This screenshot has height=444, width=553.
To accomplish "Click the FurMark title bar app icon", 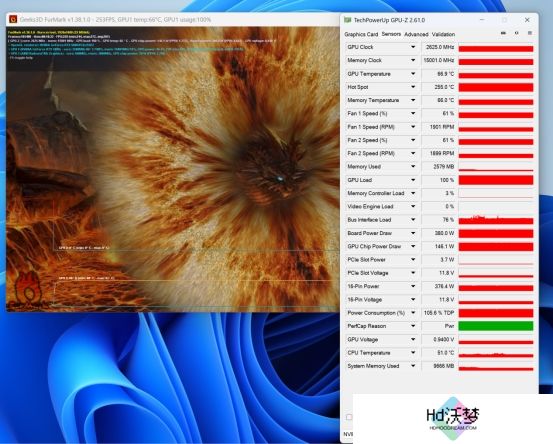I will point(13,19).
